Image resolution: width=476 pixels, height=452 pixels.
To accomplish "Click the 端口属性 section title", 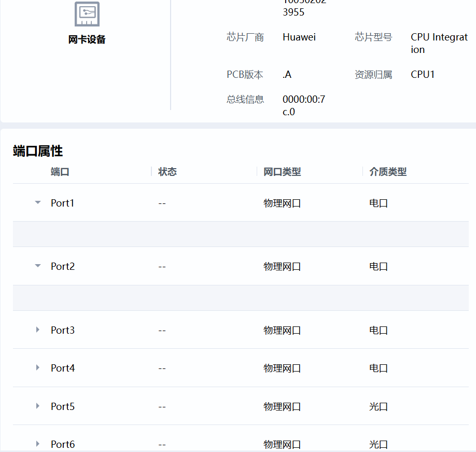I will (x=38, y=151).
